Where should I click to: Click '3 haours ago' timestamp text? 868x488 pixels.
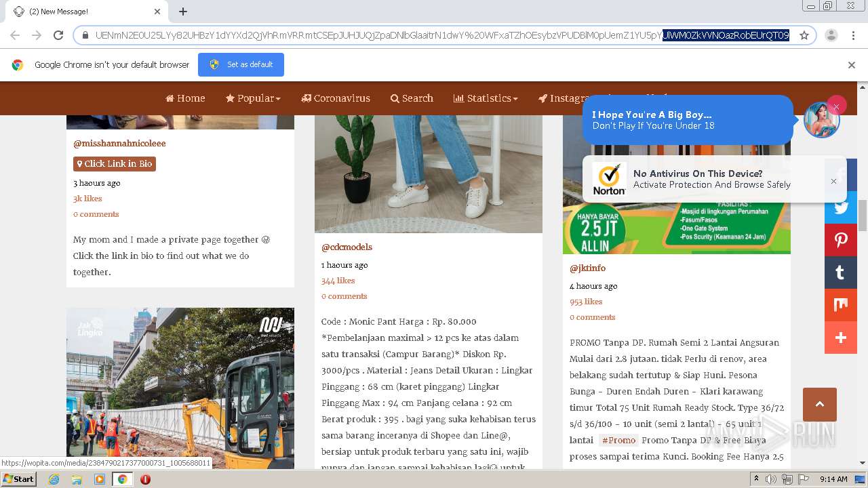(96, 183)
